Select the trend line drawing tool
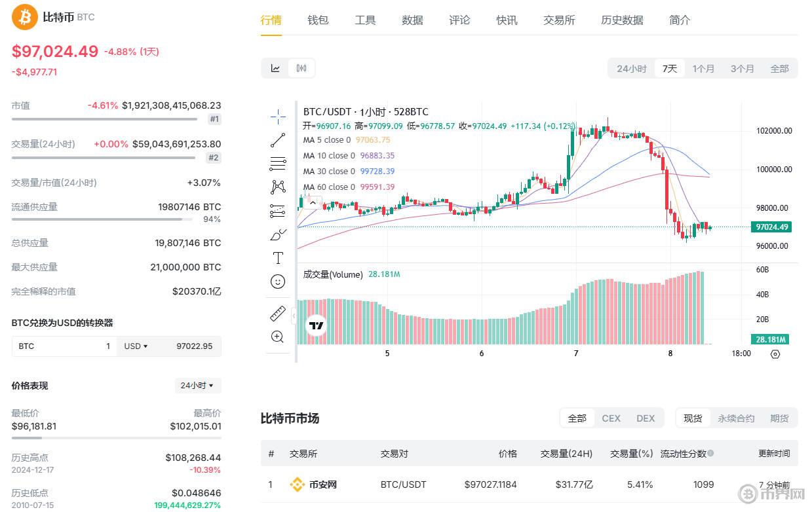 (x=278, y=139)
